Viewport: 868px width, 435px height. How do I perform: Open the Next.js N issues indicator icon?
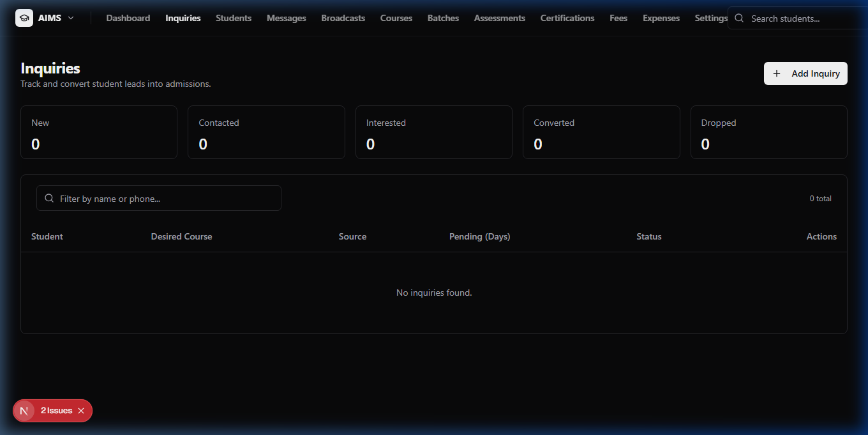click(24, 411)
